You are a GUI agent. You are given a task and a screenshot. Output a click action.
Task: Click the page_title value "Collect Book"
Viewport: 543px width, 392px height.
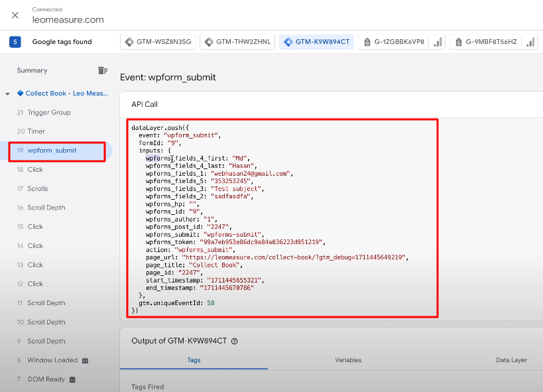point(214,265)
